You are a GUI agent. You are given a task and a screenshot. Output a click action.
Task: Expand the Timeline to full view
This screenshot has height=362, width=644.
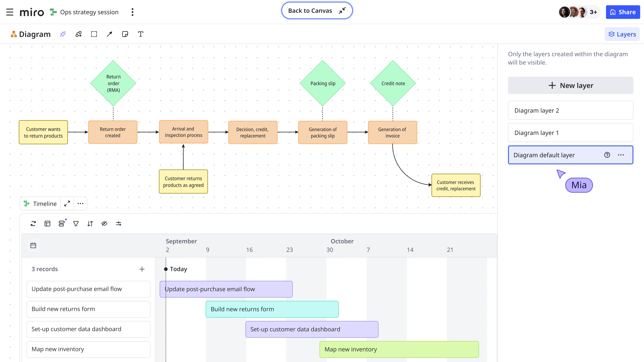click(x=67, y=204)
